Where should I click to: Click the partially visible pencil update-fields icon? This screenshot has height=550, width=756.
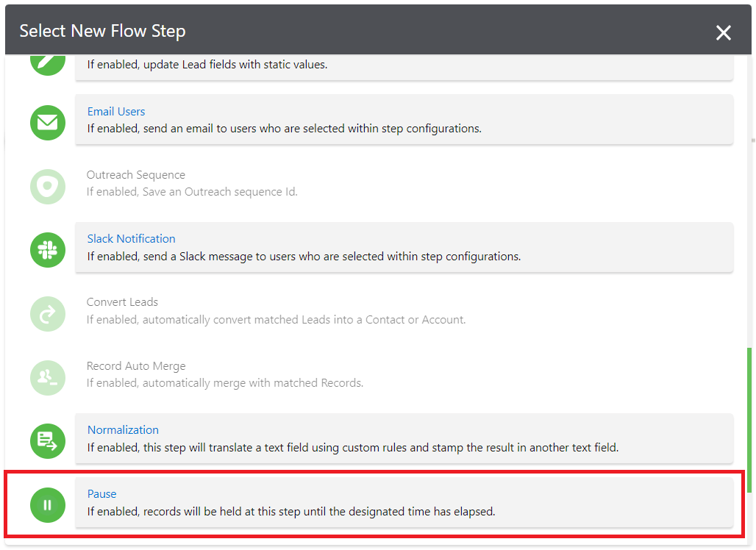[x=48, y=62]
